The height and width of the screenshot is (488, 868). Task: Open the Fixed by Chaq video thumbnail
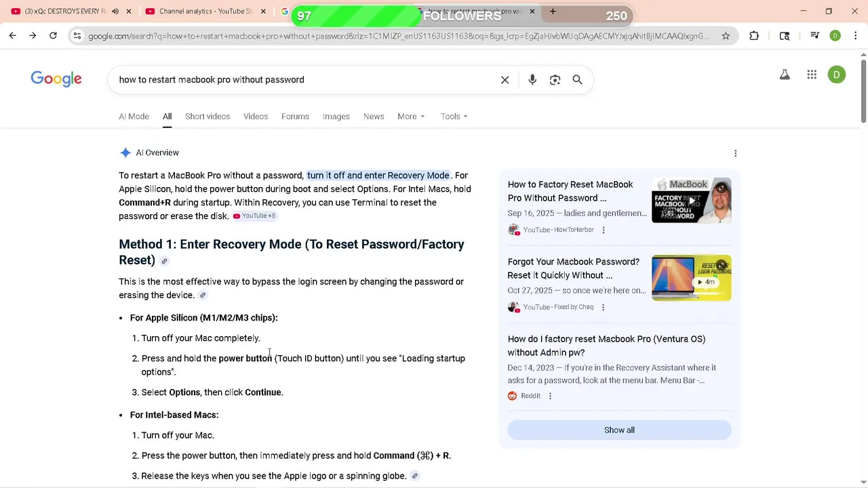691,278
